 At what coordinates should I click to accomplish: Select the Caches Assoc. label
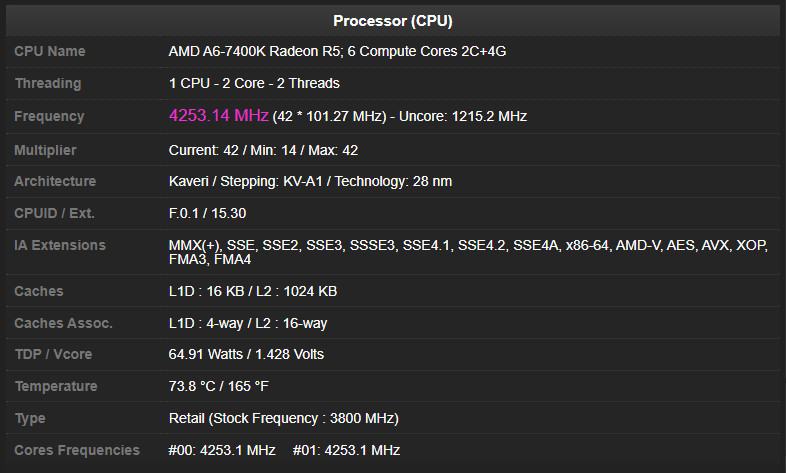[63, 323]
